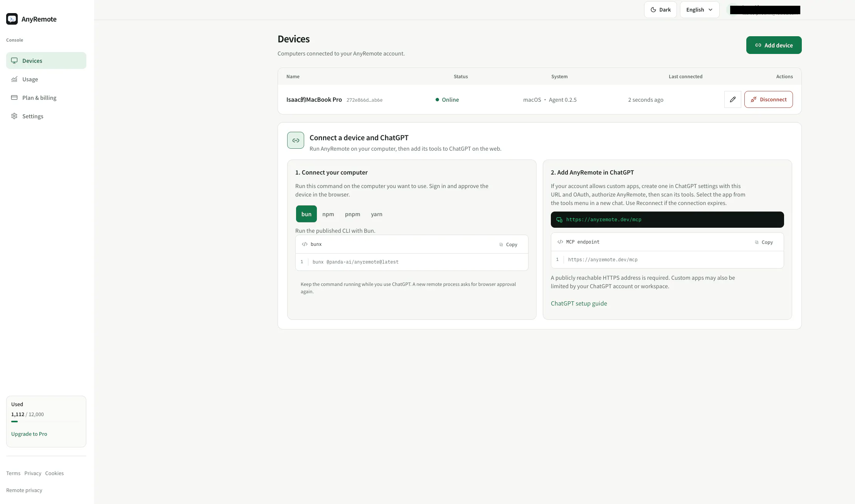Screen dimensions: 855x504
Task: Click the copy icon in bunx code block
Action: tap(501, 245)
